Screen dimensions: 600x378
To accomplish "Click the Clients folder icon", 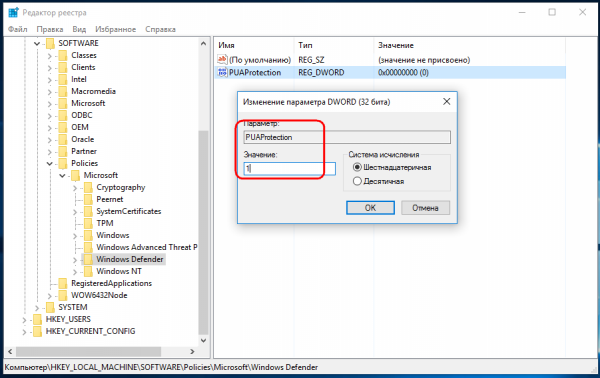I will (63, 67).
